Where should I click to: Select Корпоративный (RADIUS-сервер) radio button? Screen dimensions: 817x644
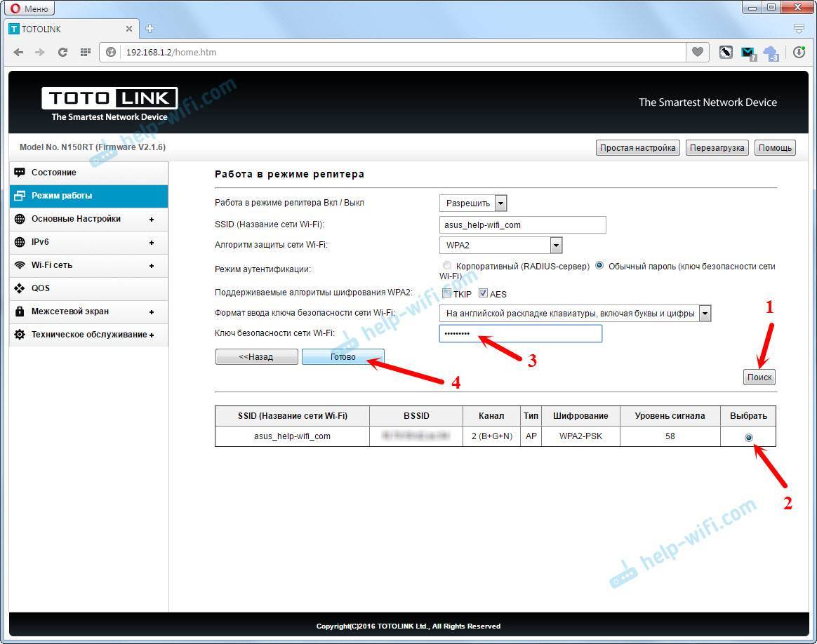(446, 265)
